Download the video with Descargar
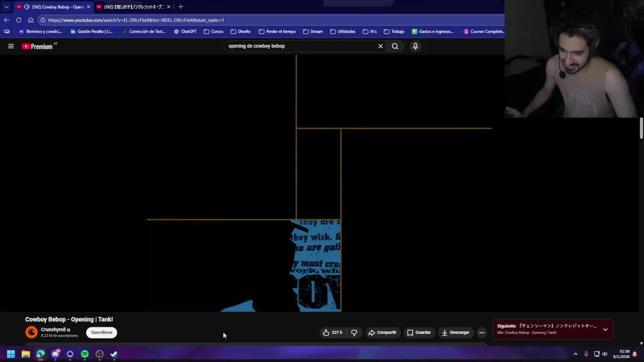This screenshot has height=362, width=644. tap(455, 332)
